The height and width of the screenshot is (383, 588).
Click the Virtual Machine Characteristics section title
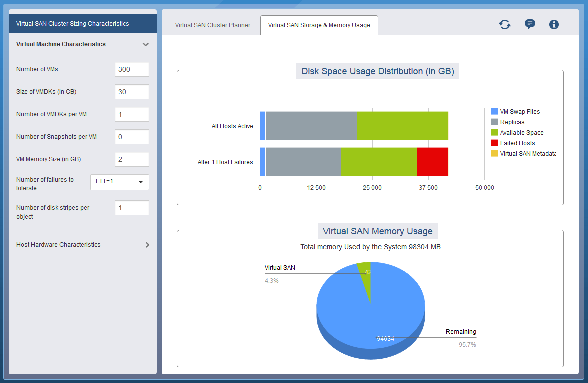tap(61, 44)
